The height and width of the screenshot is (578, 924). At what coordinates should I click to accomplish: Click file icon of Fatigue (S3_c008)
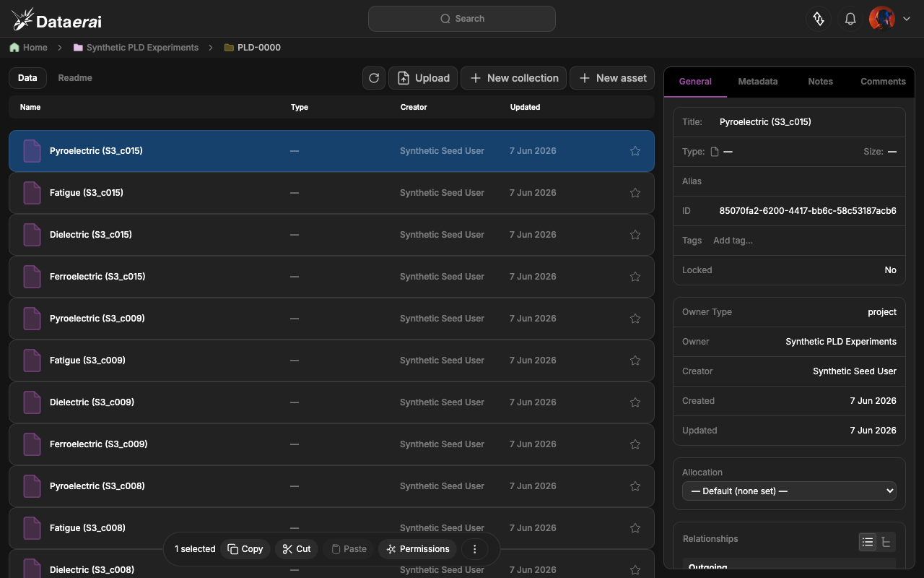(x=32, y=528)
